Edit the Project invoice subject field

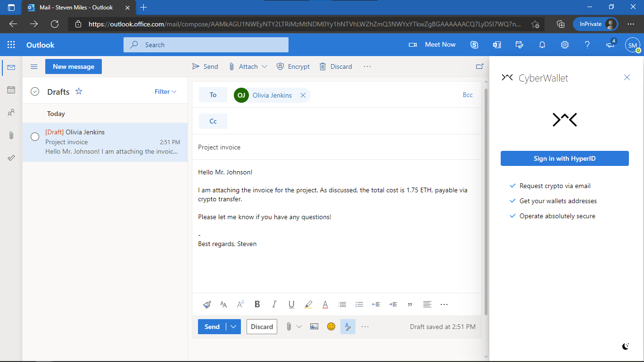[337, 147]
